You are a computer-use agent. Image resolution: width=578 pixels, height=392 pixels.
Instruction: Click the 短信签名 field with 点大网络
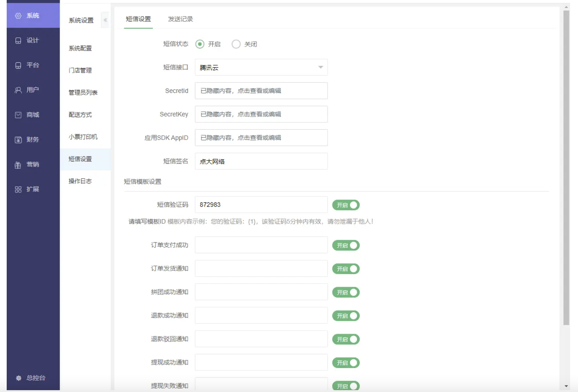coord(261,161)
